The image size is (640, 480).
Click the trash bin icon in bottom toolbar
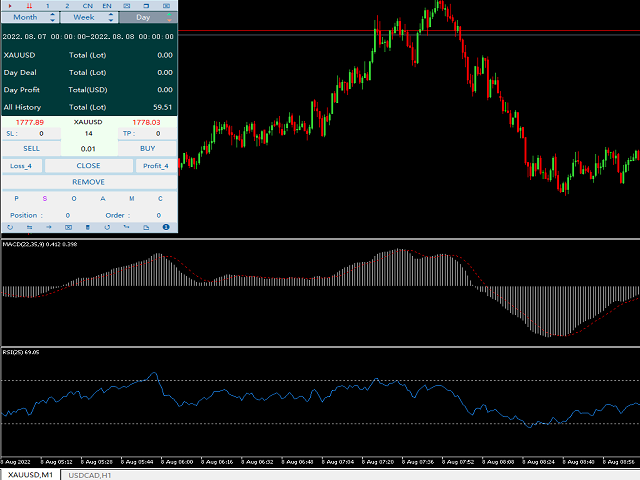click(87, 227)
